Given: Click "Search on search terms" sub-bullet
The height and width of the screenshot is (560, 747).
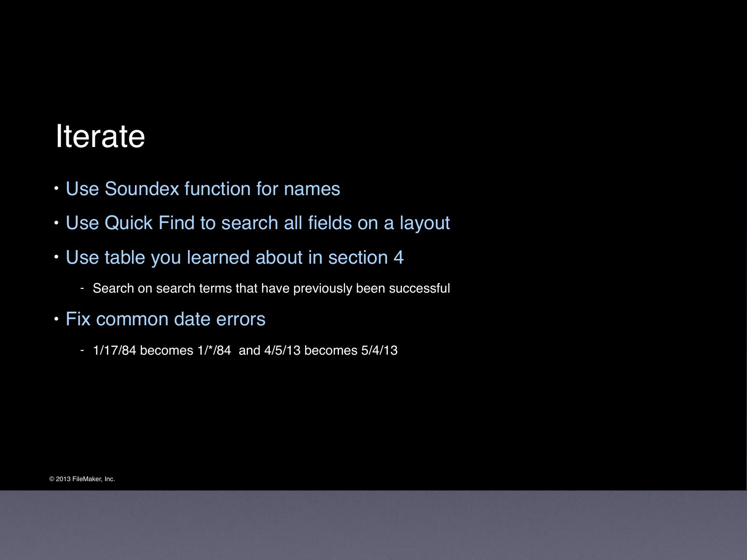Looking at the screenshot, I should pyautogui.click(x=271, y=288).
